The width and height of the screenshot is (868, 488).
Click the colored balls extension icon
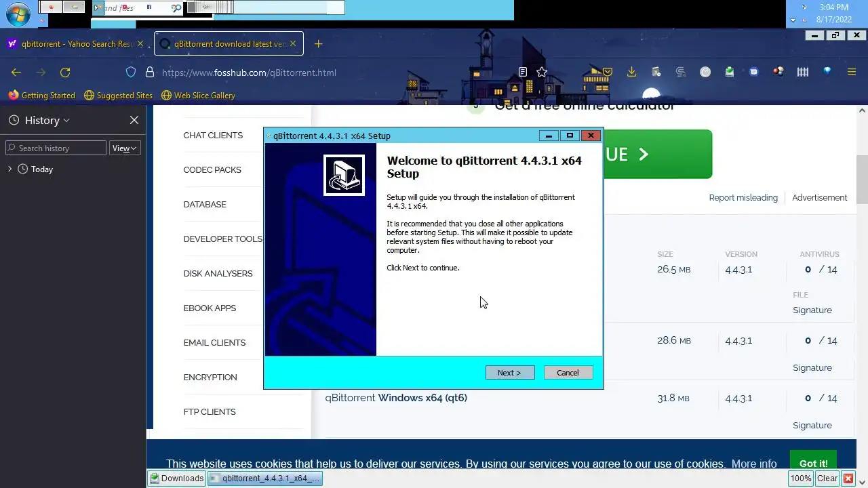[778, 72]
